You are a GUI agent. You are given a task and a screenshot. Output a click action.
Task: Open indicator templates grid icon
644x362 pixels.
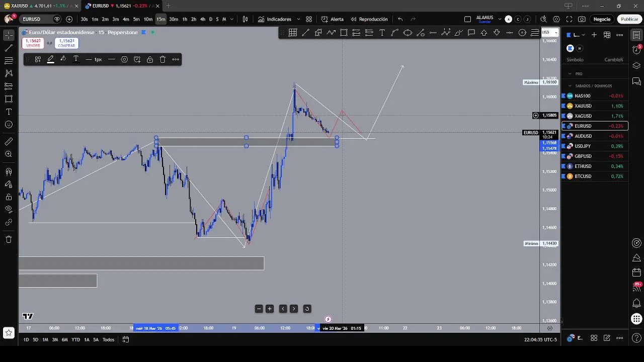click(x=308, y=19)
